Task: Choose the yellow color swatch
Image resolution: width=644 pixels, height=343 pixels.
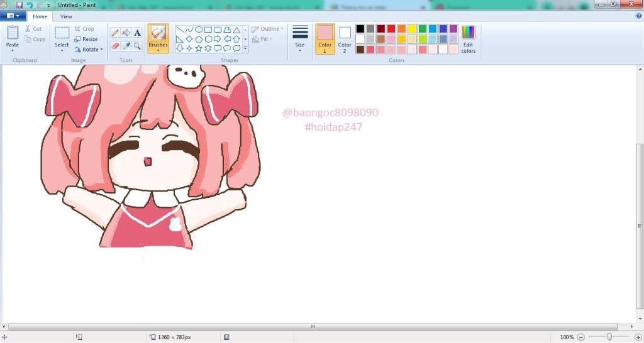Action: click(x=412, y=29)
